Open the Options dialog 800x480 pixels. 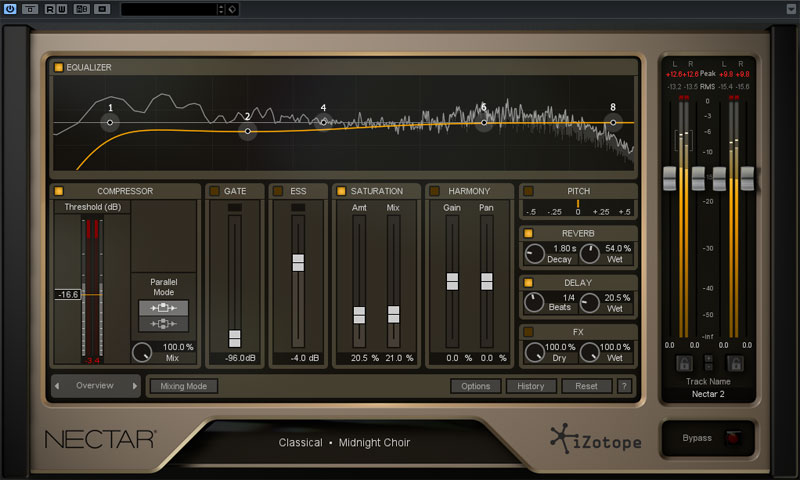(x=476, y=386)
